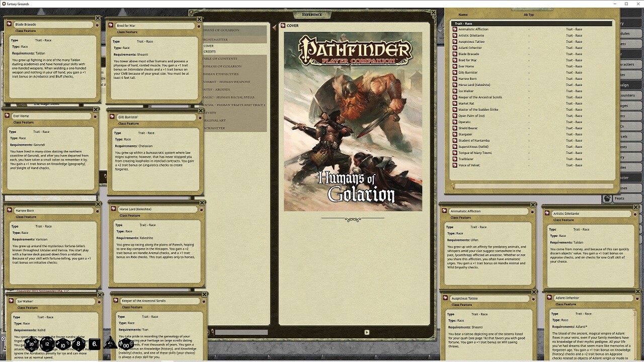The height and width of the screenshot is (362, 644).
Task: Open the Feats sidebar button
Action: (616, 199)
